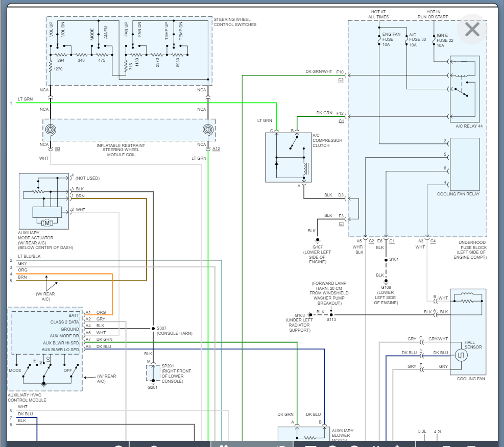Click the auxiliary mode actuator motor symbol
Viewport: 504px width, 447px height.
click(47, 222)
